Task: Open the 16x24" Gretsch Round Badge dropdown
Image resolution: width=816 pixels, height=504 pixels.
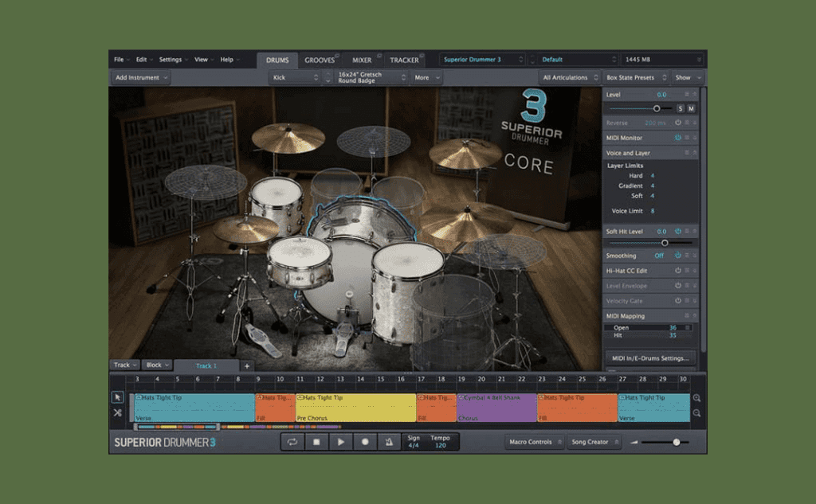Action: [x=371, y=77]
